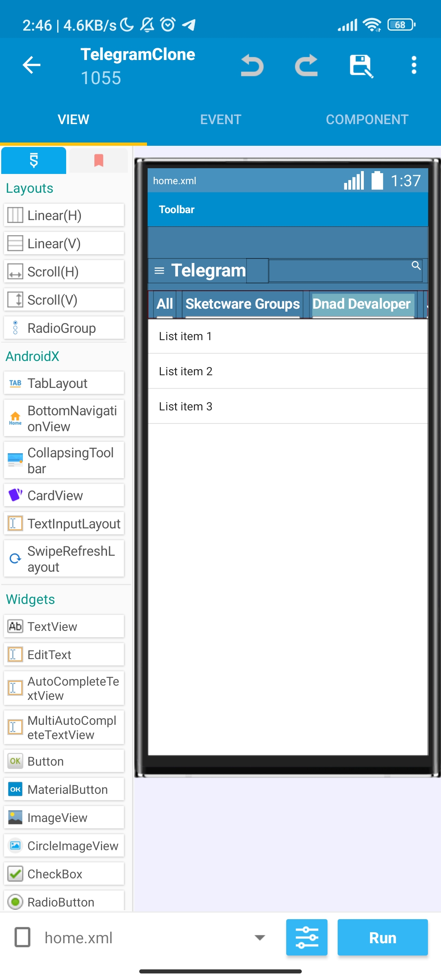
Task: Select the TabLayout palette item
Action: pyautogui.click(x=64, y=383)
